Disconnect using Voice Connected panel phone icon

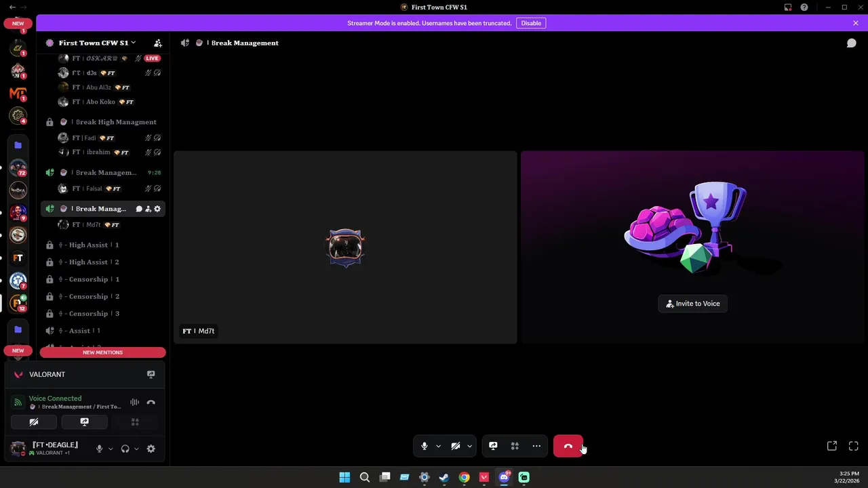pos(151,403)
